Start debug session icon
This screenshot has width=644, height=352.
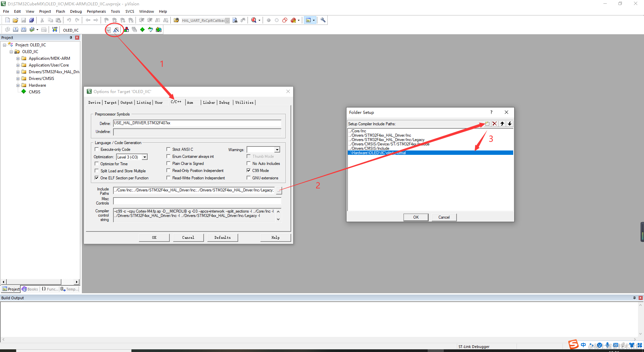254,20
